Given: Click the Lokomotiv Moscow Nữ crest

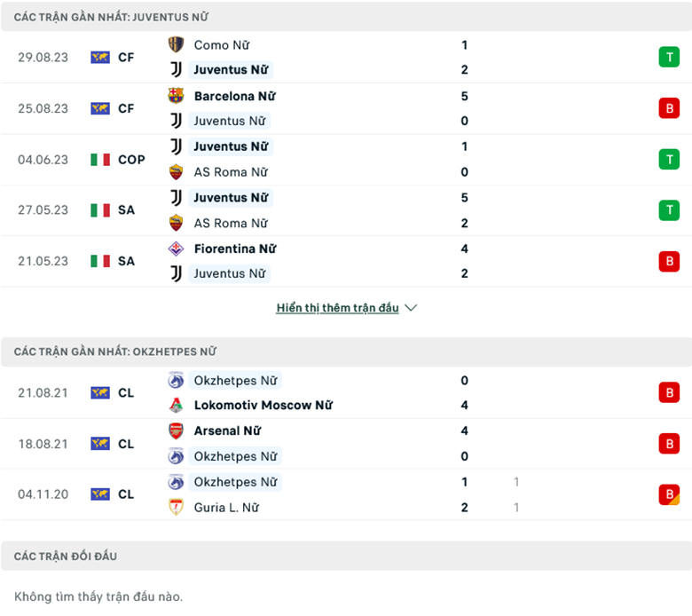Looking at the screenshot, I should point(176,406).
